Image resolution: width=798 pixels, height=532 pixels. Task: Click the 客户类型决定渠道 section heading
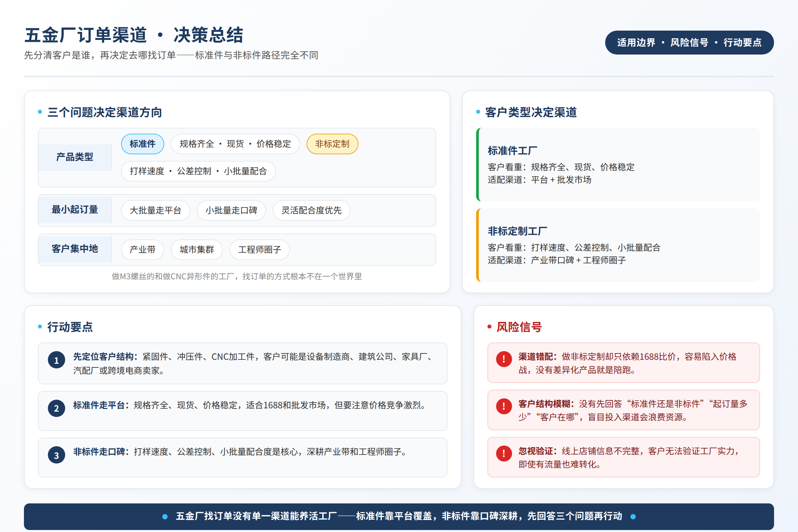click(x=531, y=112)
